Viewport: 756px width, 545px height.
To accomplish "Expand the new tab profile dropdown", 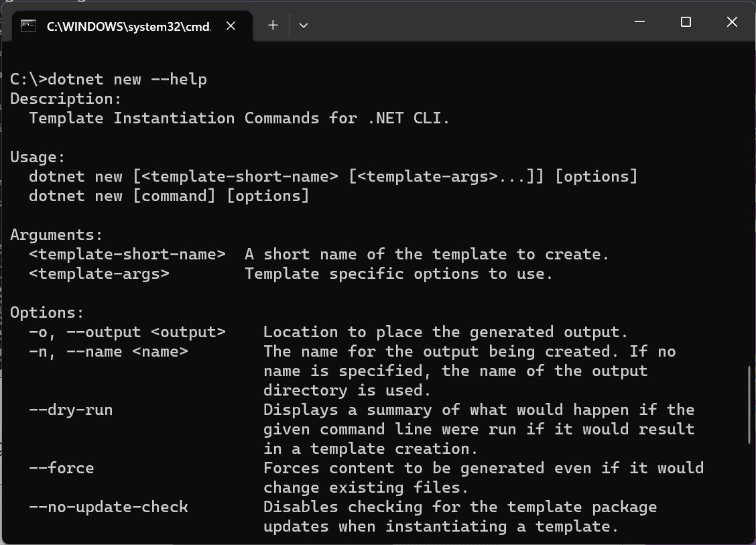I will point(304,25).
